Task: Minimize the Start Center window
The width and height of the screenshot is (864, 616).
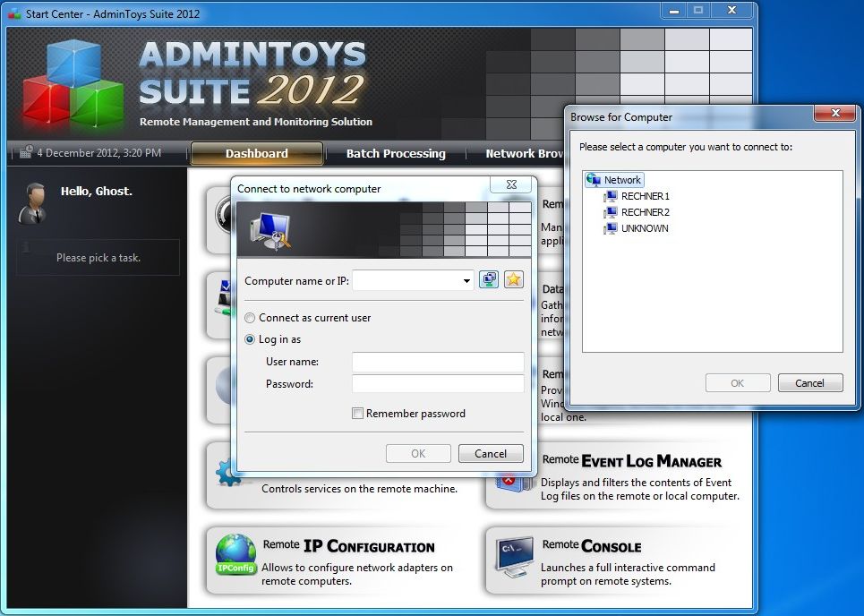Action: click(674, 11)
